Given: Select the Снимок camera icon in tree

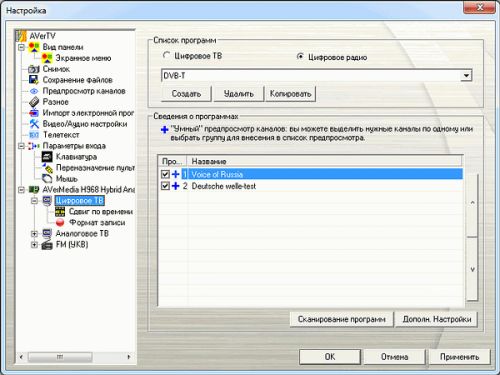Looking at the screenshot, I should (x=34, y=69).
